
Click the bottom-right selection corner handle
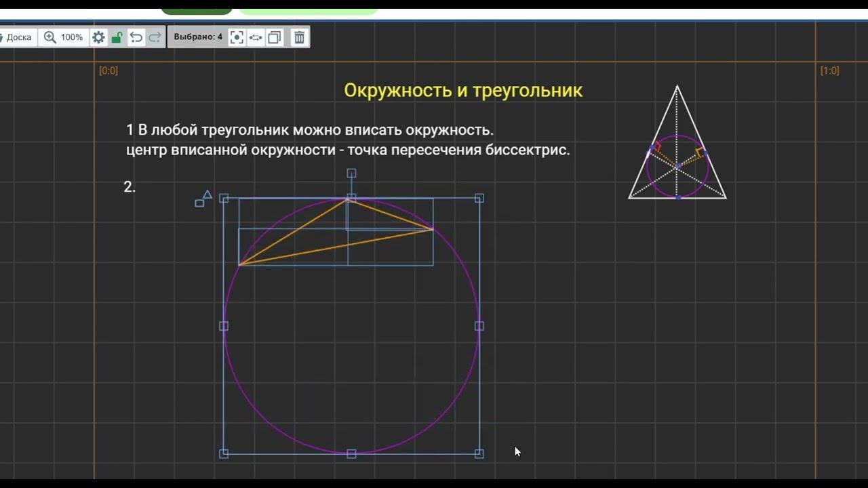pos(479,453)
